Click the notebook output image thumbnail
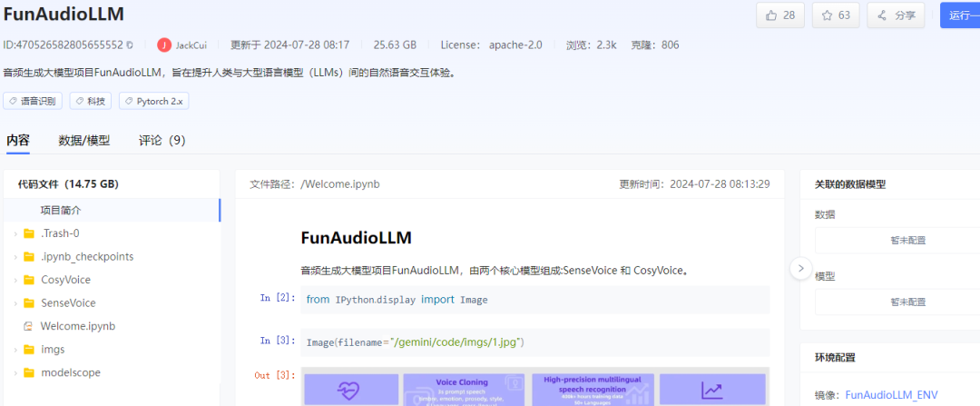The height and width of the screenshot is (406, 980). coord(535,387)
